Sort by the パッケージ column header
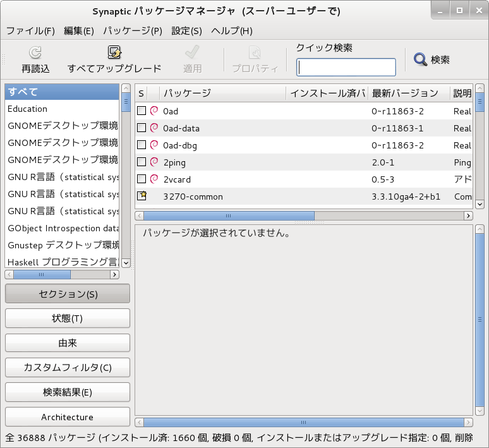This screenshot has width=489, height=448. tap(222, 94)
